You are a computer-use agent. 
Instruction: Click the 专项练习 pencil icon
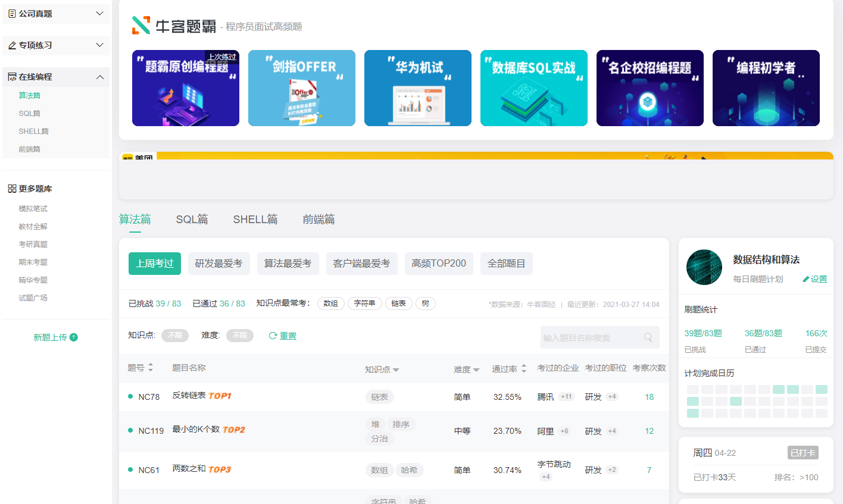pyautogui.click(x=12, y=45)
